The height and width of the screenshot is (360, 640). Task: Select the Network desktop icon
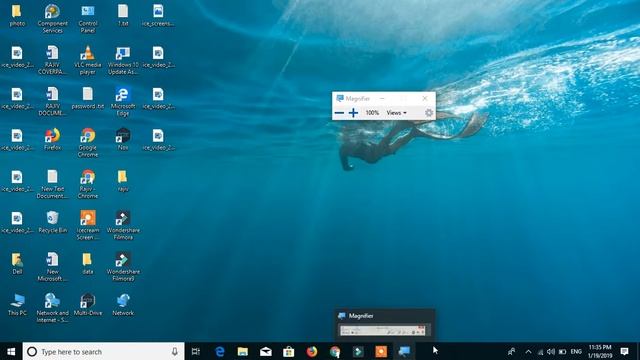(123, 304)
